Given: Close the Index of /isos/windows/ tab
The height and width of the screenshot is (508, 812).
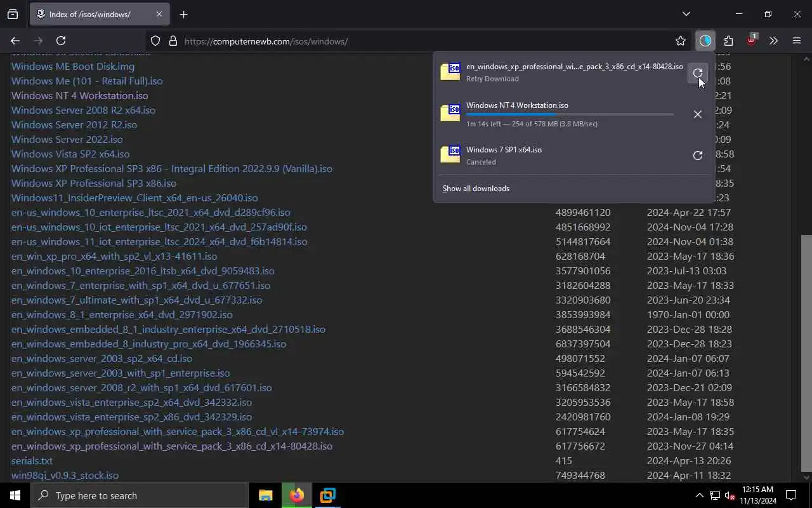Looking at the screenshot, I should coord(159,14).
